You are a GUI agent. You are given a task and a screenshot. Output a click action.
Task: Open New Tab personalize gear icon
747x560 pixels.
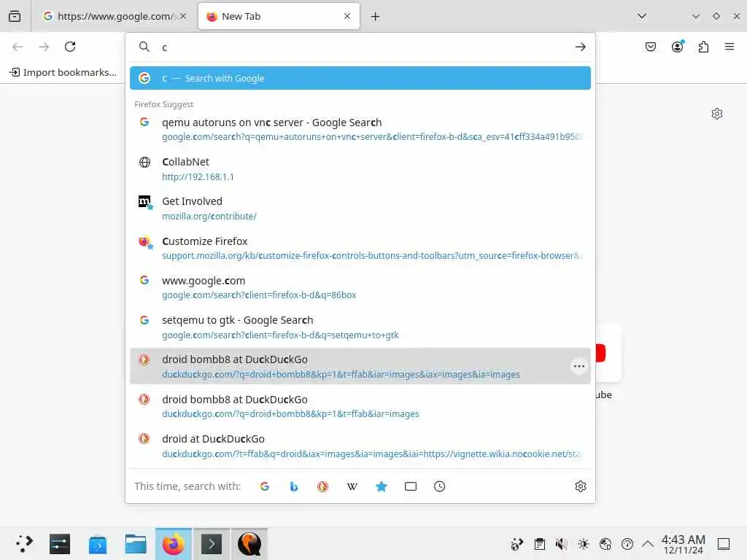click(x=716, y=114)
